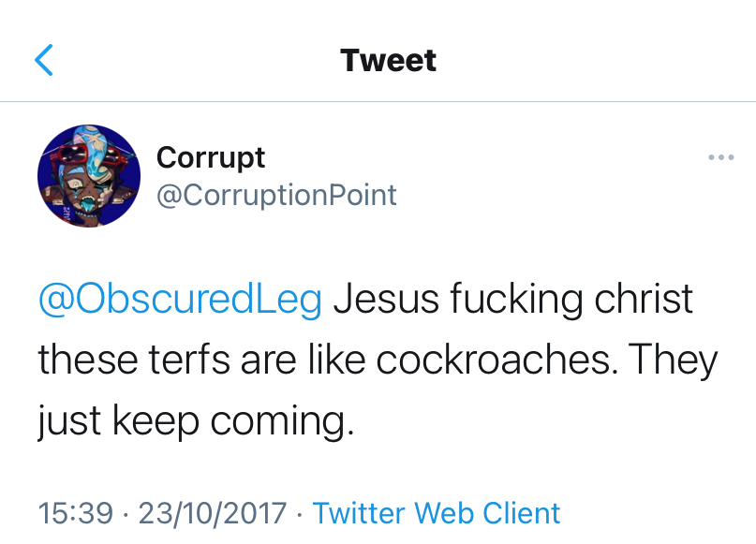Viewport: 756px width, 544px height.
Task: Open the @ObscuredLeg mention
Action: pos(180,300)
